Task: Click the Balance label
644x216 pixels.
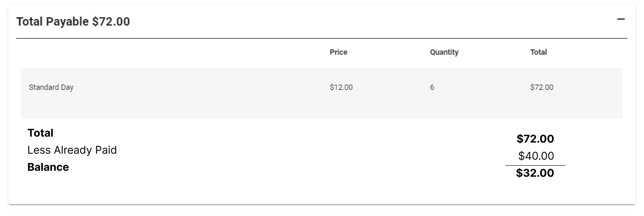Action: click(48, 167)
